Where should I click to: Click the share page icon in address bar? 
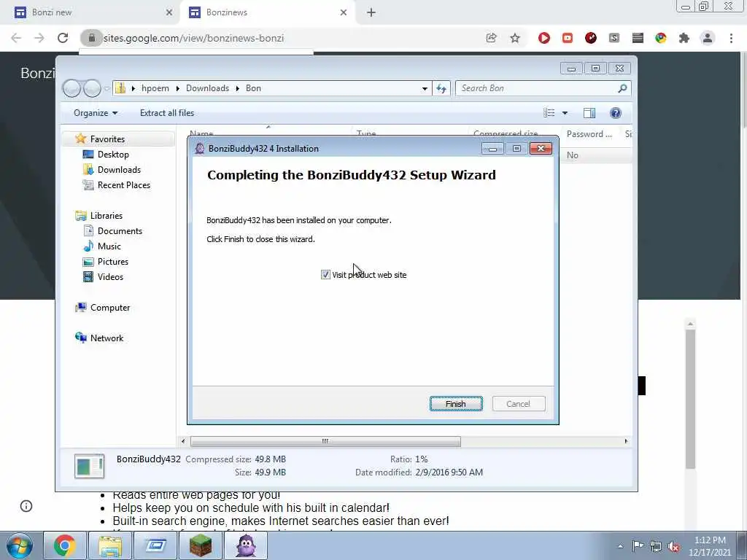tap(491, 38)
